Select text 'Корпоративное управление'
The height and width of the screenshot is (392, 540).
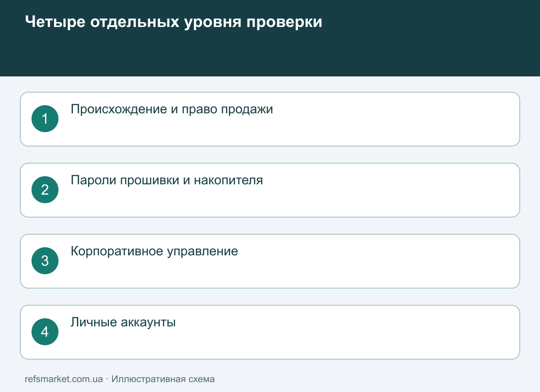click(154, 251)
